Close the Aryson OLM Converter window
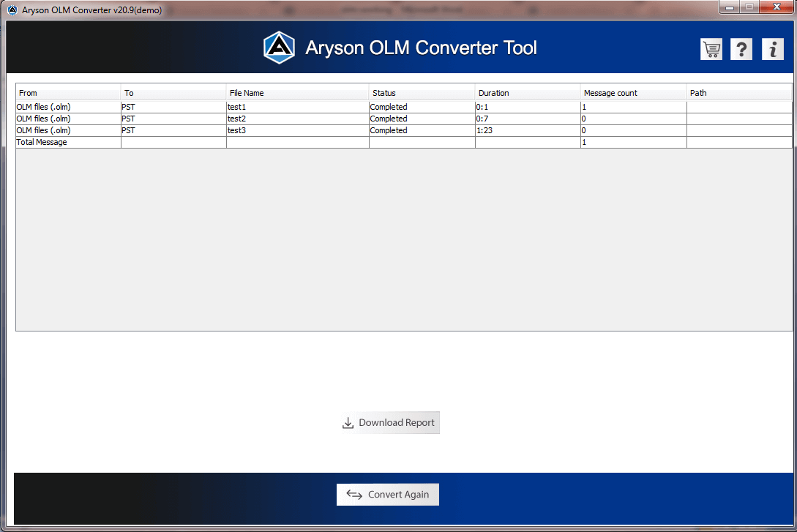Screen dimensions: 797x532 tap(777, 7)
